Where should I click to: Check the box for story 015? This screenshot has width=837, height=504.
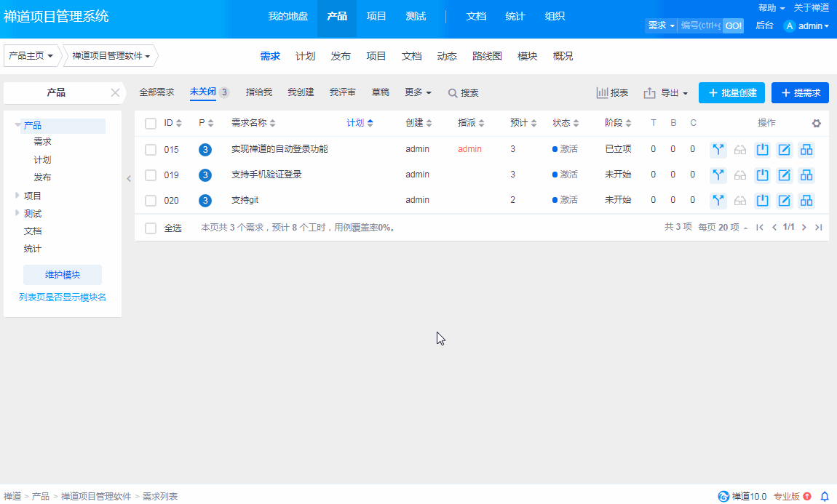click(x=151, y=150)
